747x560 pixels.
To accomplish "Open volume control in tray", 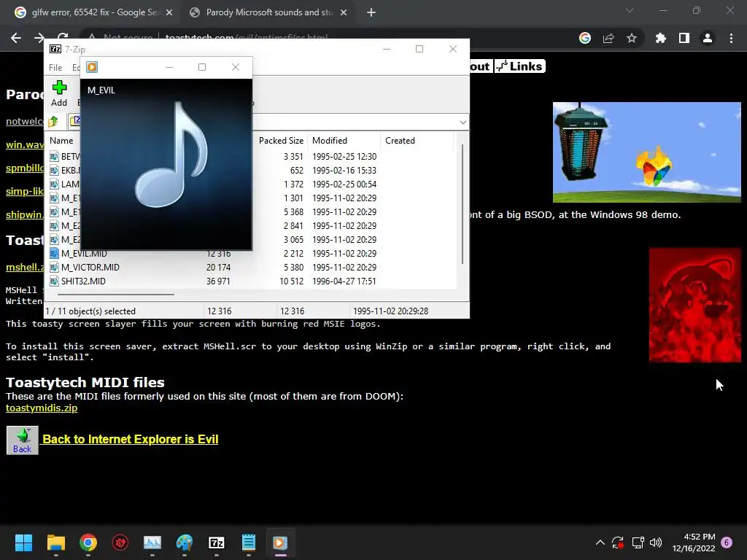I will coord(656,542).
